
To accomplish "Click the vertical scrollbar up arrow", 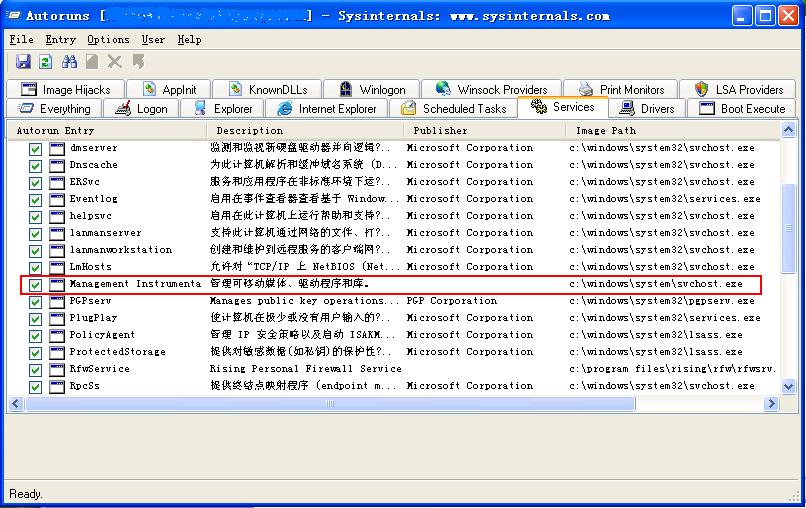I will pyautogui.click(x=789, y=130).
